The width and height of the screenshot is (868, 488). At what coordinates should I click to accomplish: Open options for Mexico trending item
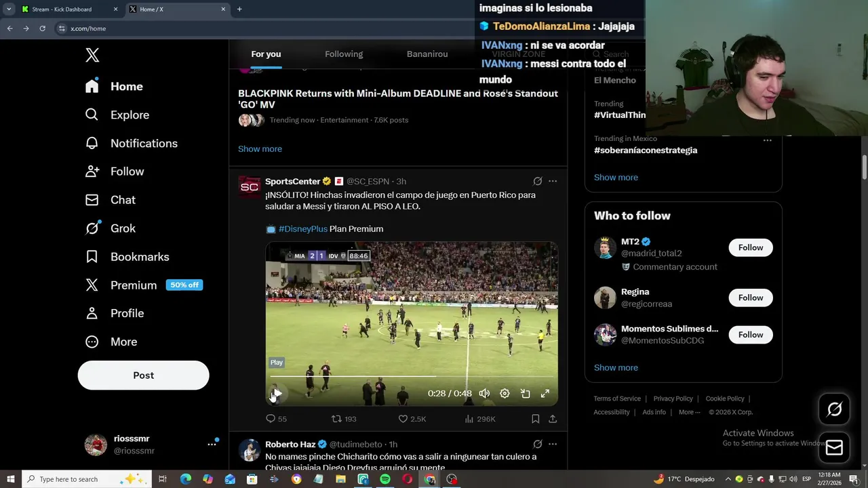click(x=767, y=140)
